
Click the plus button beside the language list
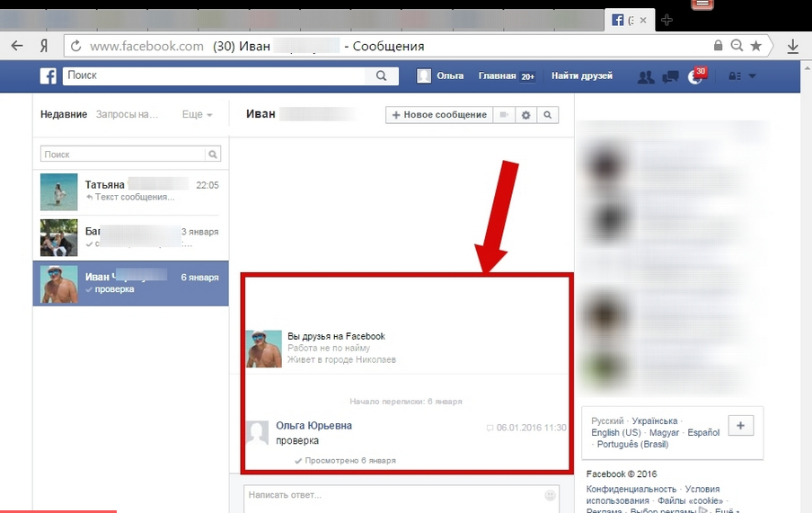click(x=740, y=426)
